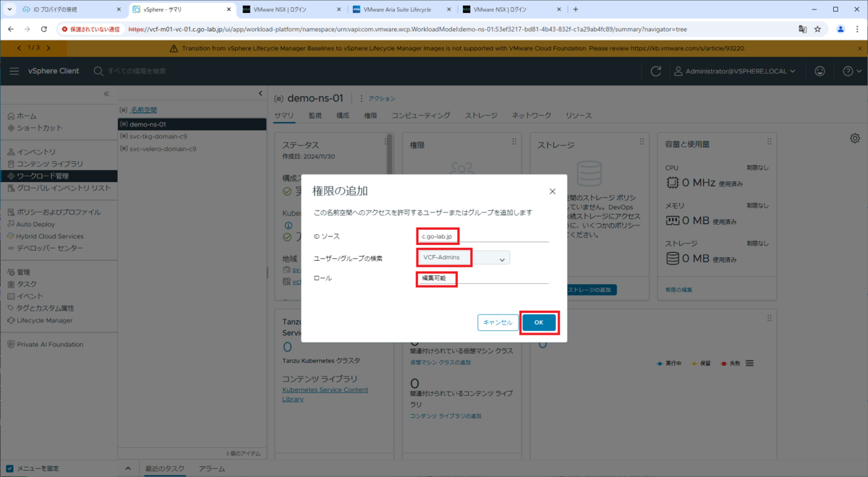Open the vSphere Client hamburger menu
The image size is (868, 477).
pyautogui.click(x=14, y=71)
